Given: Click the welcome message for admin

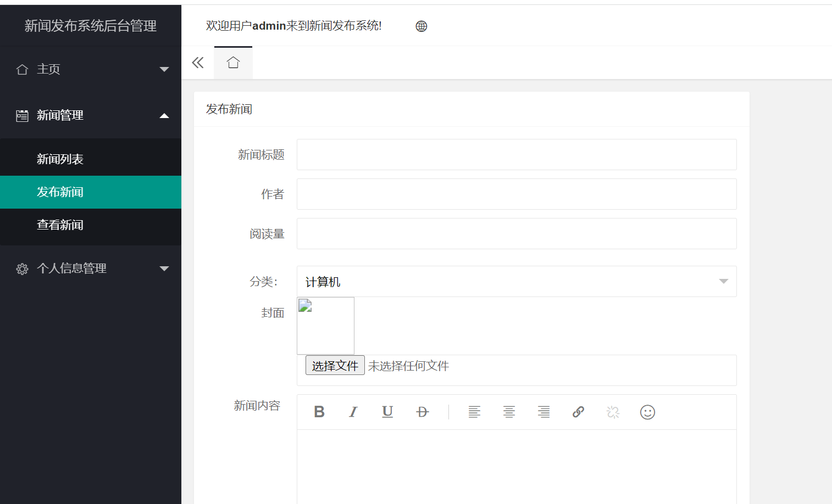Looking at the screenshot, I should (294, 26).
